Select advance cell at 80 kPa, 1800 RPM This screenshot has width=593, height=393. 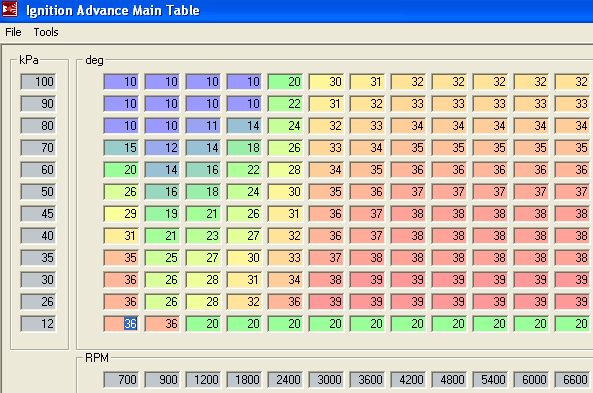[x=244, y=126]
